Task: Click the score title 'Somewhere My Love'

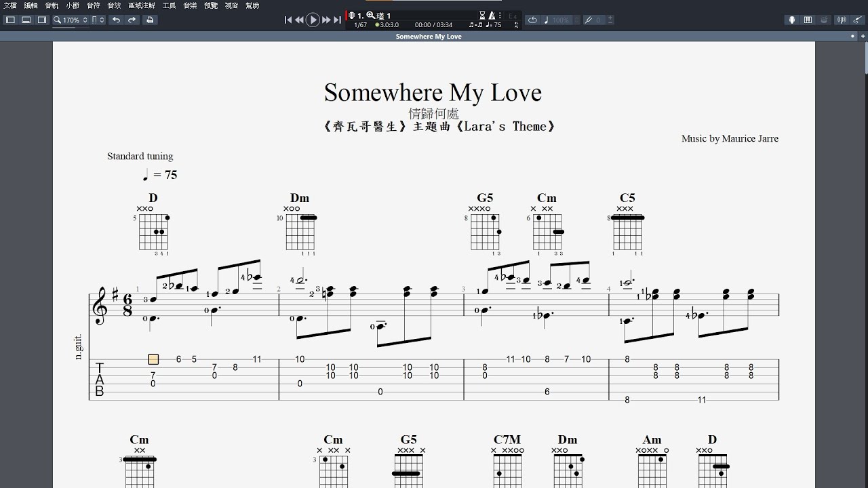Action: (433, 92)
